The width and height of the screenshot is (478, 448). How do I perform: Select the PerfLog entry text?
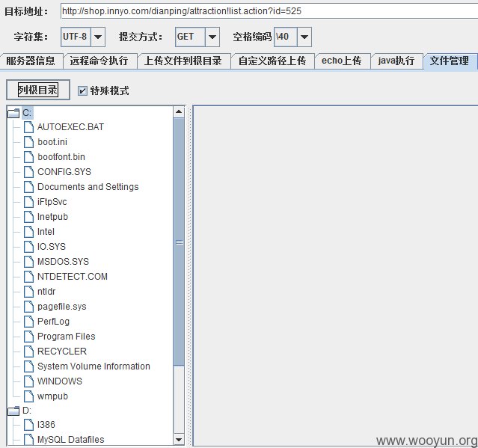pyautogui.click(x=53, y=321)
